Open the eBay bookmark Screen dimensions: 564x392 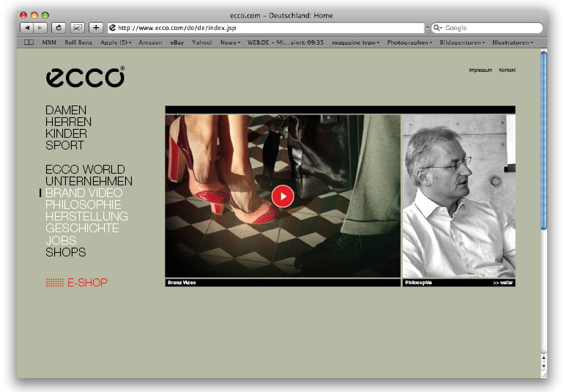coord(177,42)
